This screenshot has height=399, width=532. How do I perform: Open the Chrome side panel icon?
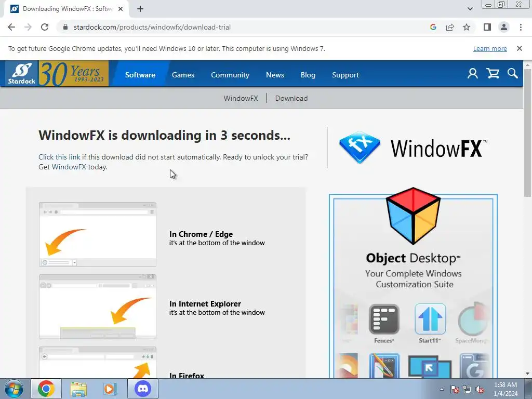coord(487,27)
